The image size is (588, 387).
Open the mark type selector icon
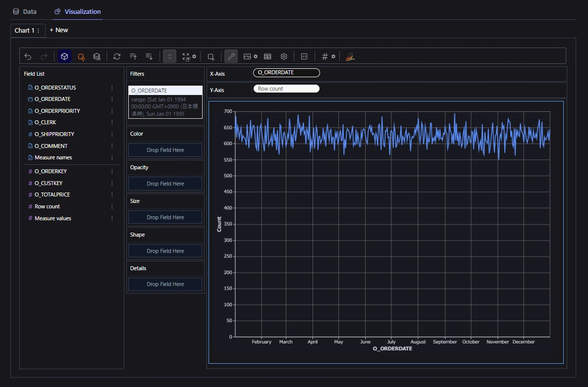[81, 56]
